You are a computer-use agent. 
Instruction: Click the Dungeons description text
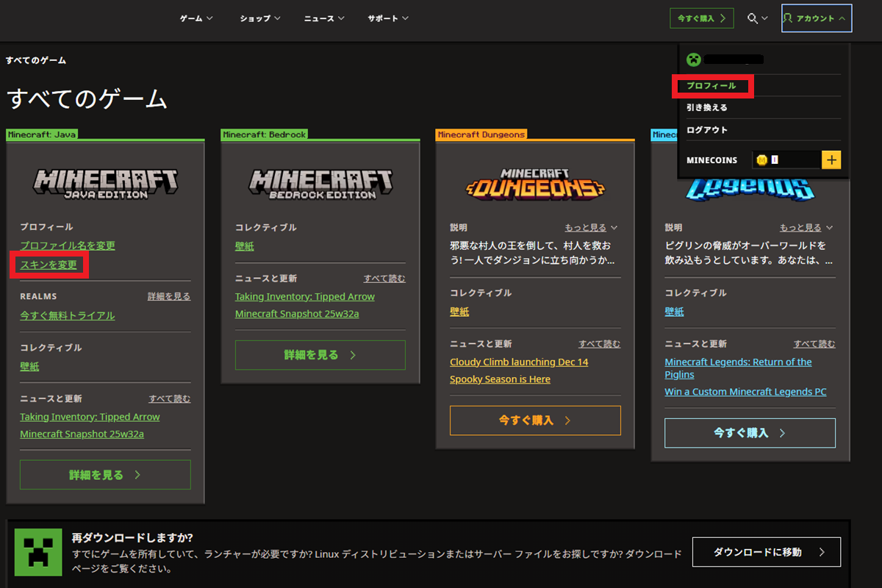[531, 253]
